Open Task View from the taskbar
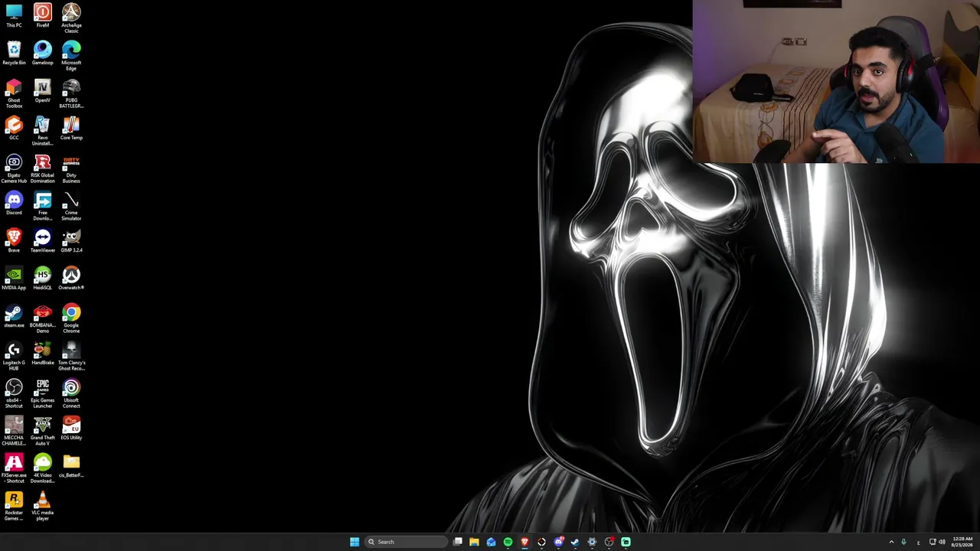This screenshot has width=980, height=551. pyautogui.click(x=457, y=542)
